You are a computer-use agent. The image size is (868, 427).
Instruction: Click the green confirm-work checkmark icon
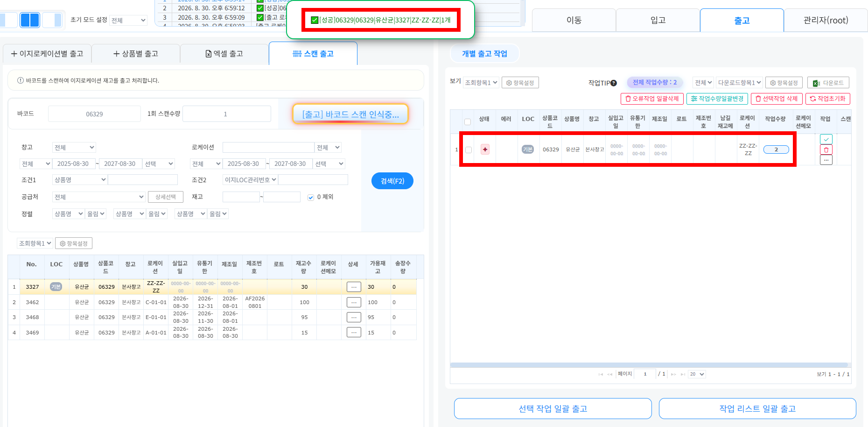pyautogui.click(x=826, y=139)
